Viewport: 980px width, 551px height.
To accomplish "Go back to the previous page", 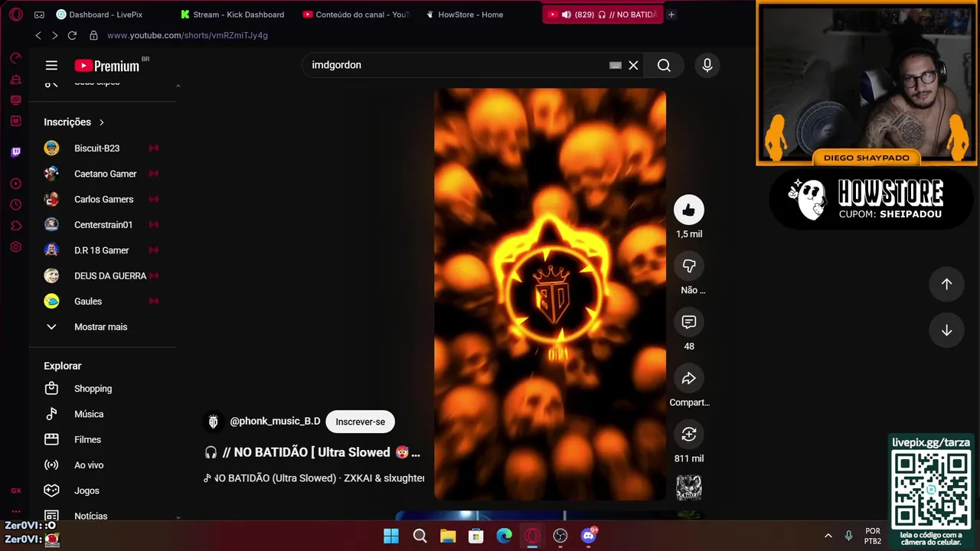I will click(x=38, y=35).
